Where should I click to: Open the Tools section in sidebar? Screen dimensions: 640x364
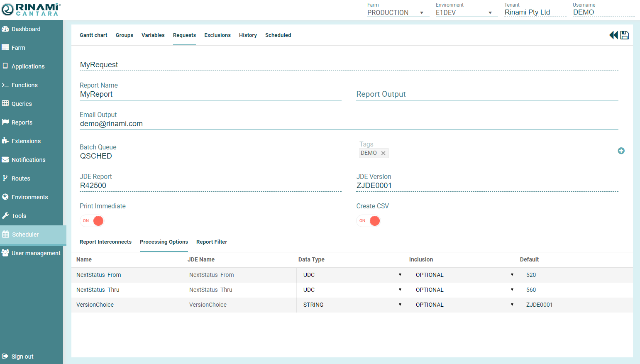[x=19, y=216]
